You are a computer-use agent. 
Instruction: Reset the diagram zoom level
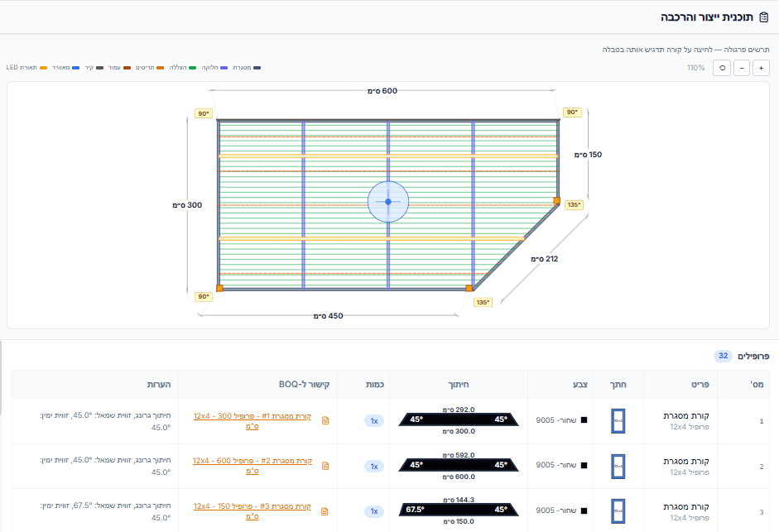(722, 68)
